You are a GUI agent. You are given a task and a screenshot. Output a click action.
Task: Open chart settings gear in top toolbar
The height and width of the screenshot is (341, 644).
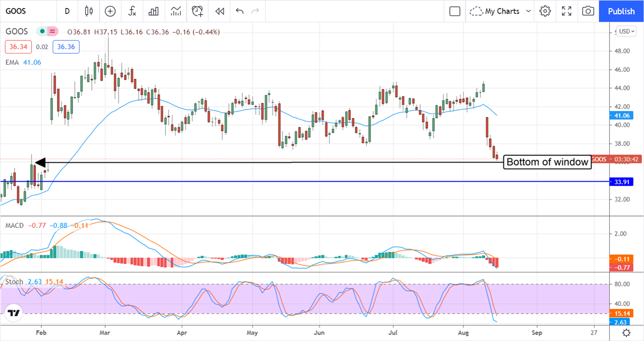(545, 11)
